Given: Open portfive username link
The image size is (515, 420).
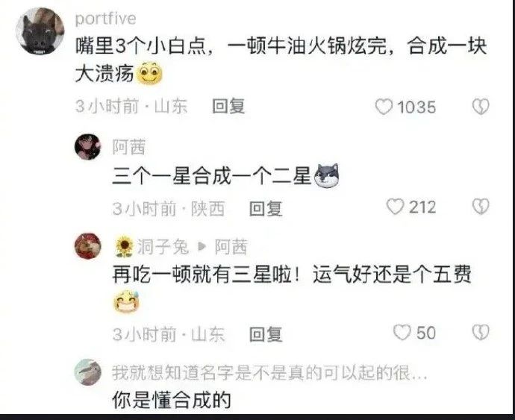Looking at the screenshot, I should pos(105,19).
